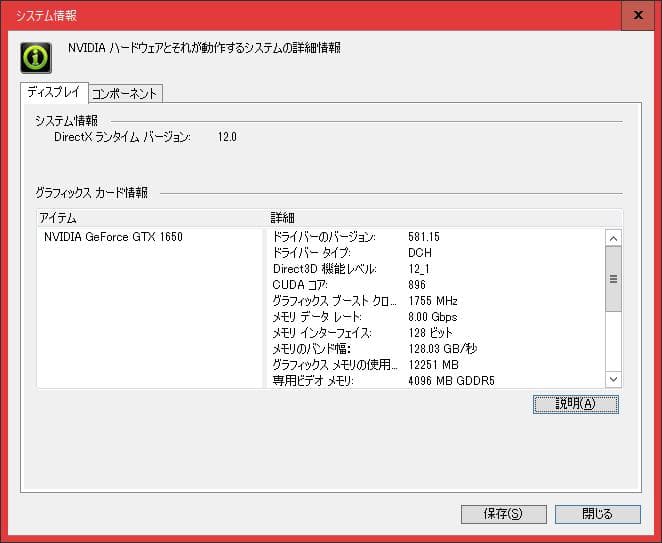Screen dimensions: 662x543
Task: Select the Direct3D 機能レベル row label
Action: (x=325, y=269)
